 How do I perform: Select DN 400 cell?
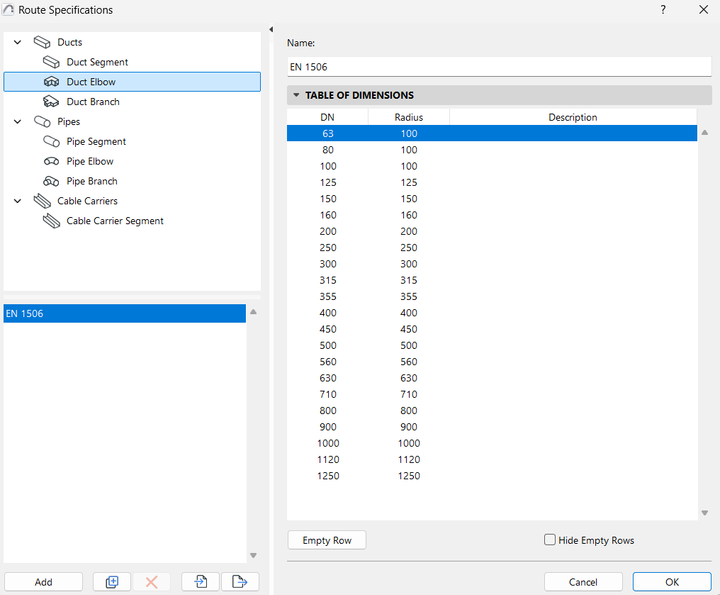328,313
